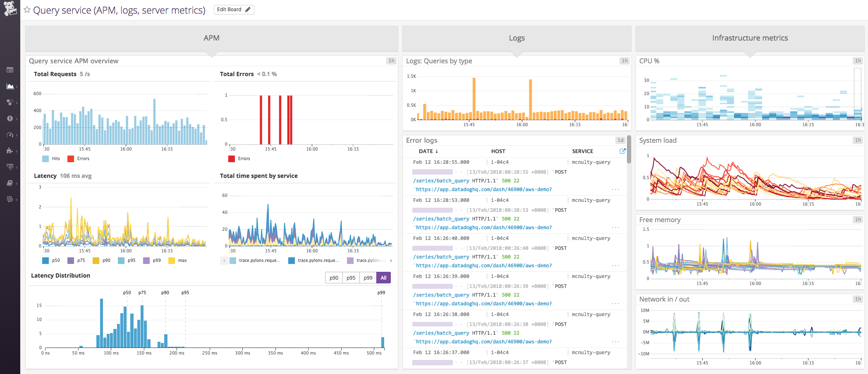Expand the Infrastructure sidebar submenu chevron

coord(17,103)
